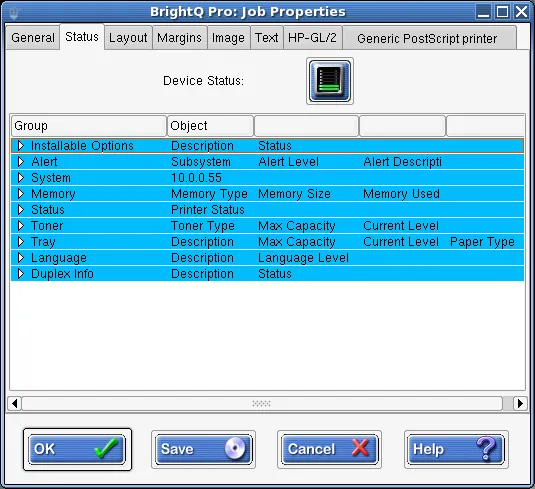Expand the Language group triangle

[21, 258]
